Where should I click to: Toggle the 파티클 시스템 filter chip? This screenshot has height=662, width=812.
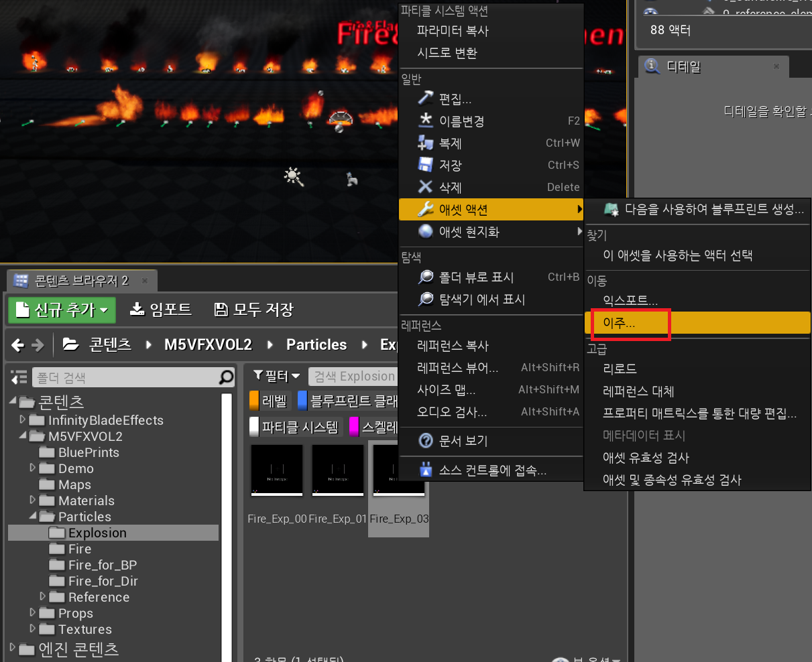[x=296, y=427]
